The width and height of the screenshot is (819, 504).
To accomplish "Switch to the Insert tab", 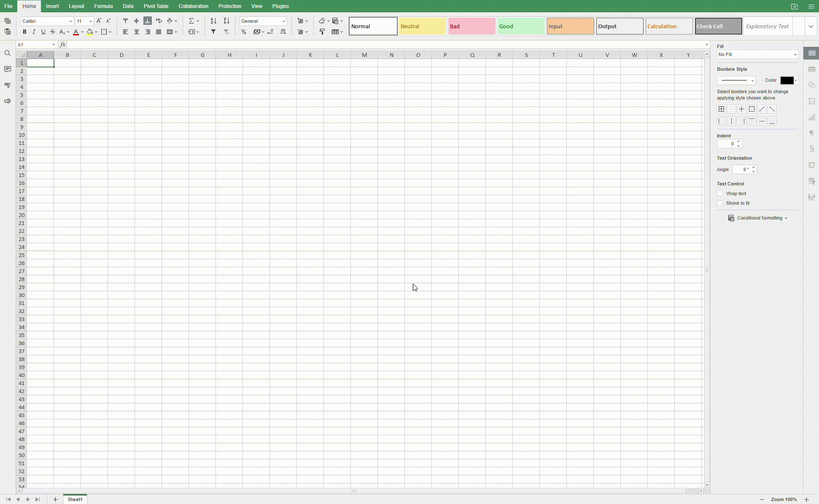I will click(x=52, y=6).
